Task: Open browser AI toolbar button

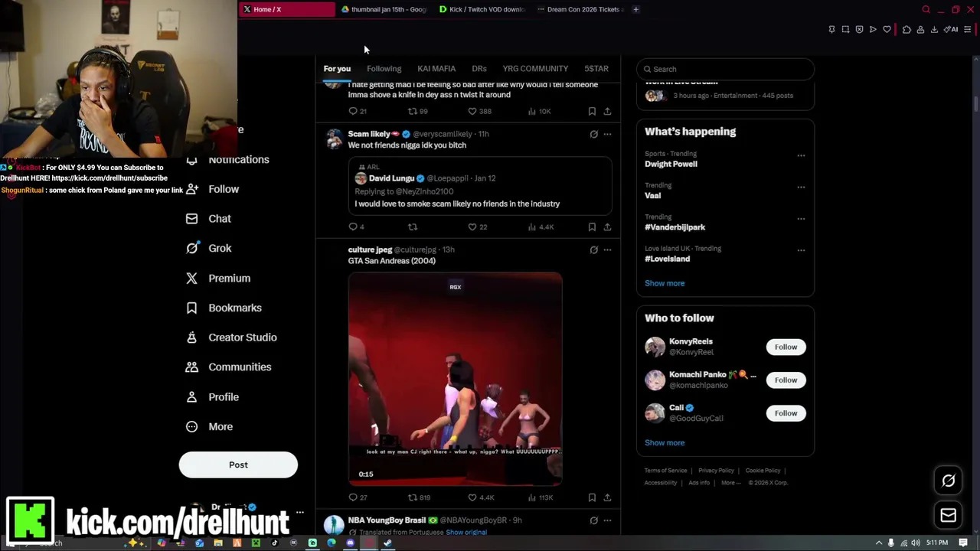Action: click(x=950, y=29)
